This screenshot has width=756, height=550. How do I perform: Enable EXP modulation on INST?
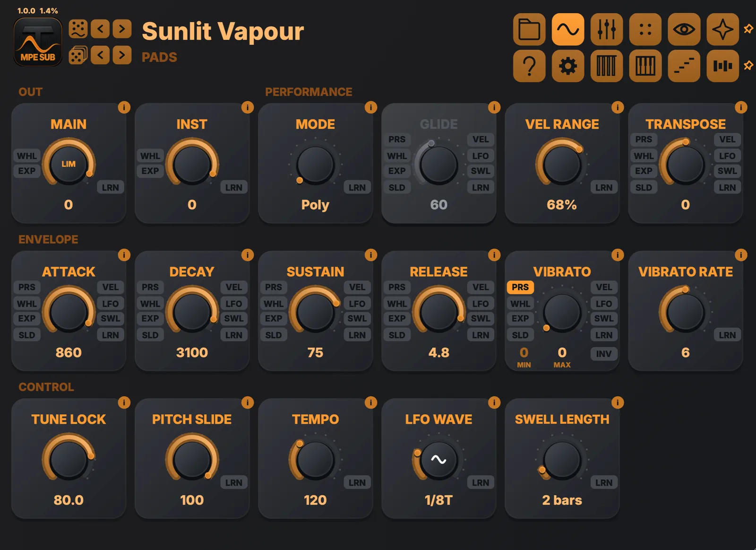(x=150, y=171)
